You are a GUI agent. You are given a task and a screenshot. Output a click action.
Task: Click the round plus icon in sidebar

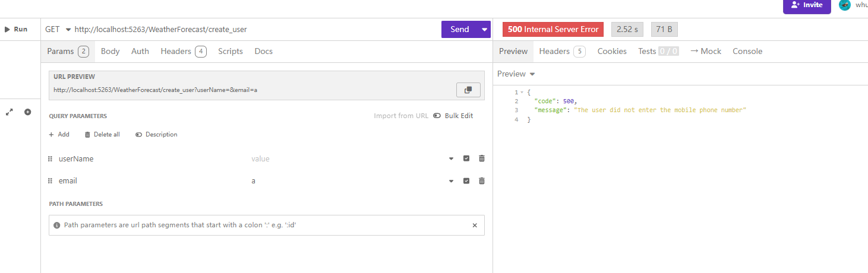click(27, 112)
